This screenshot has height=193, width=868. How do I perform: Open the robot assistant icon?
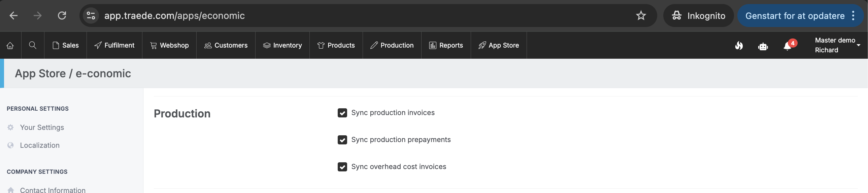click(x=763, y=46)
